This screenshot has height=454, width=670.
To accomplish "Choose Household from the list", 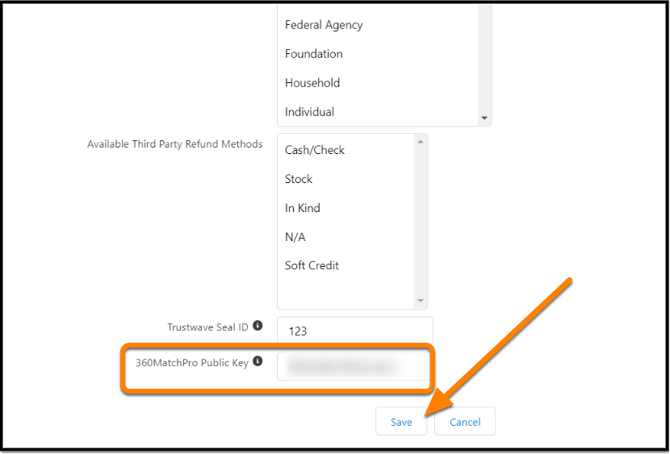I will tap(313, 83).
